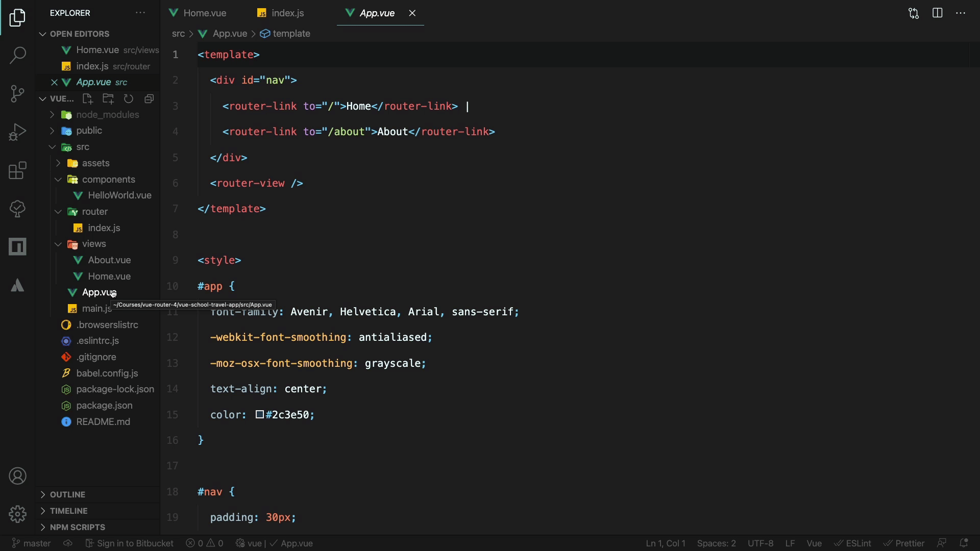Open the Manage gear settings menu

point(17,514)
